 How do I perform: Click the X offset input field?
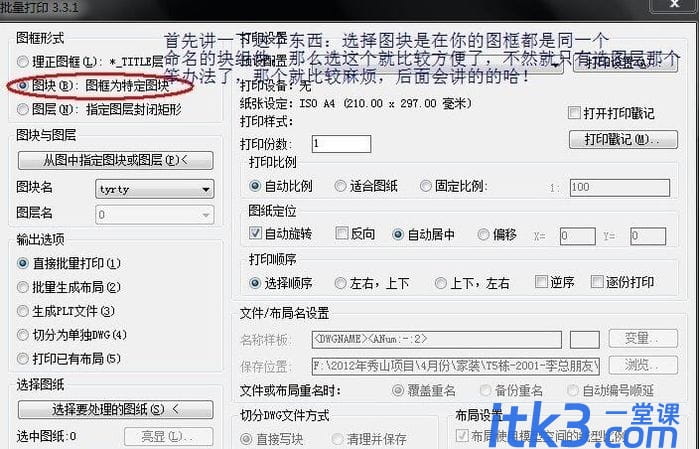578,236
